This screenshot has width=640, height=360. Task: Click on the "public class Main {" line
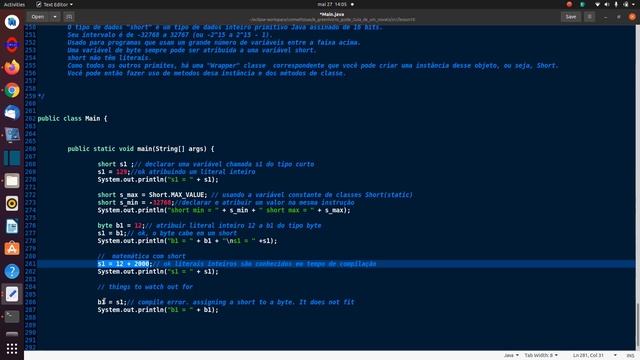(x=72, y=118)
